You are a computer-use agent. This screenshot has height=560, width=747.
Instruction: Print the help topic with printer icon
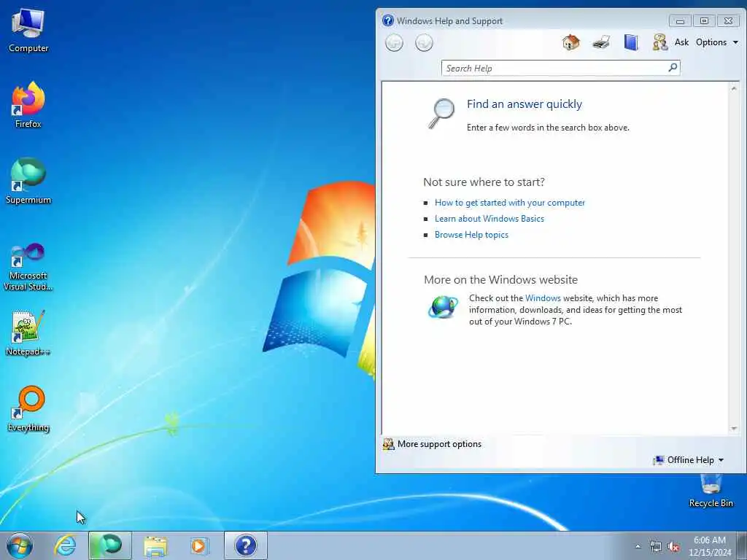click(601, 42)
